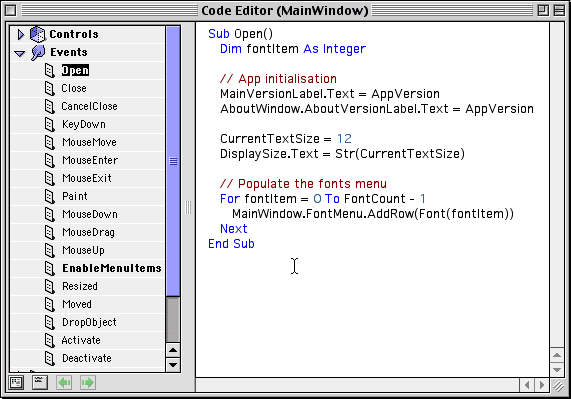The image size is (571, 399).
Task: Click the document icon beside MouseMove
Action: 50,142
